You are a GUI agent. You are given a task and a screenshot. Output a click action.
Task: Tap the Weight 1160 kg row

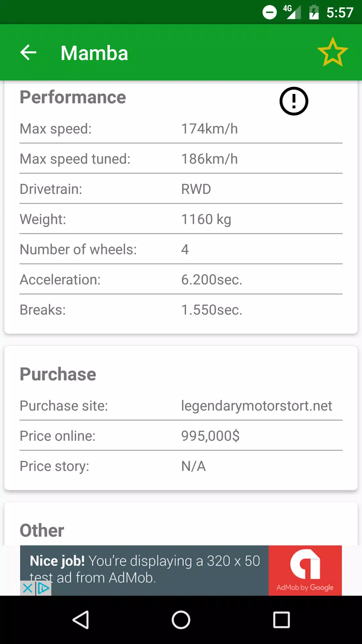(181, 219)
